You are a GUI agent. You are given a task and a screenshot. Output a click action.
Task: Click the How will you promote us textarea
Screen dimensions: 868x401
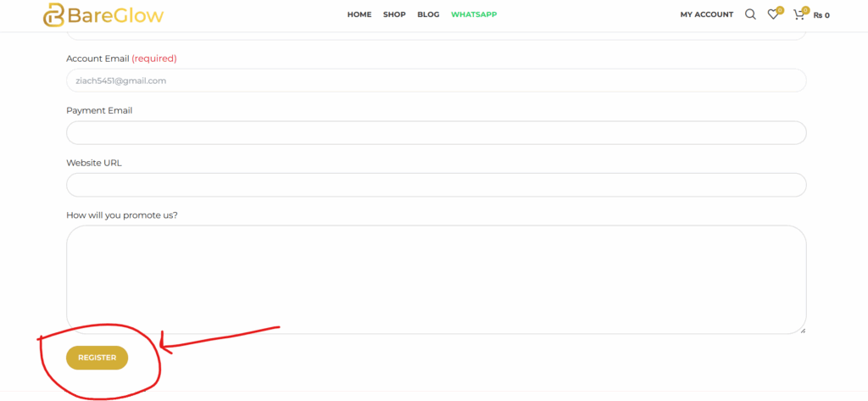point(437,280)
